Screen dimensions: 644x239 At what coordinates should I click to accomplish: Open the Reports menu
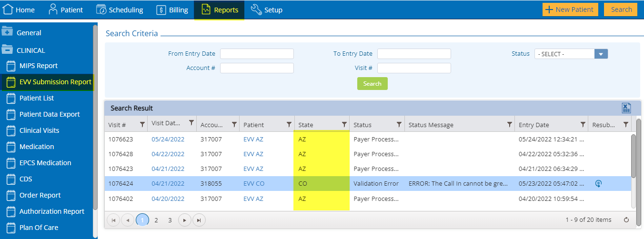coord(219,10)
